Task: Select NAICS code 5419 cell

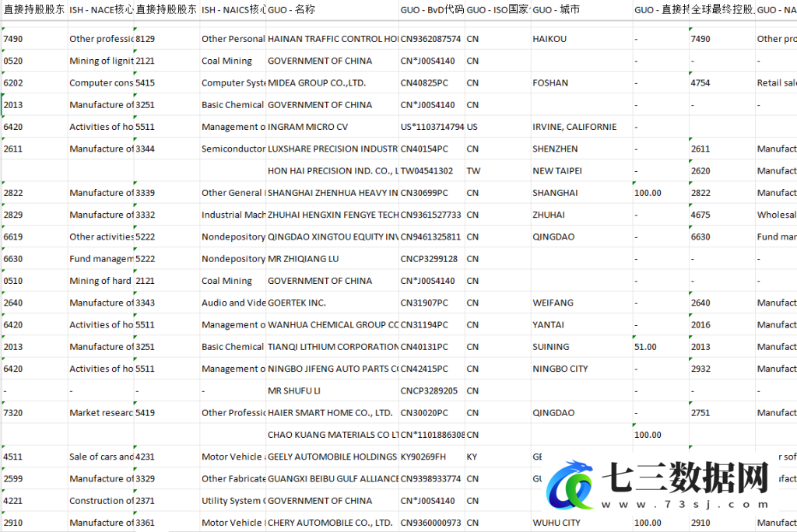Action: click(x=167, y=412)
